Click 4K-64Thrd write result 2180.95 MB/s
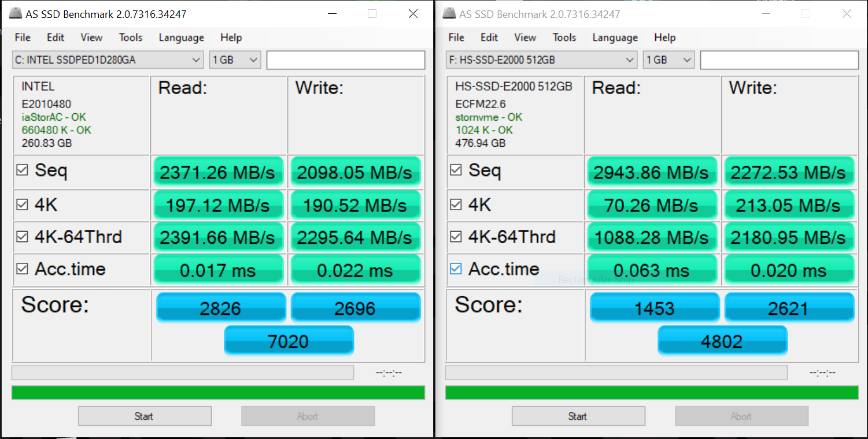868x439 pixels. coord(789,237)
